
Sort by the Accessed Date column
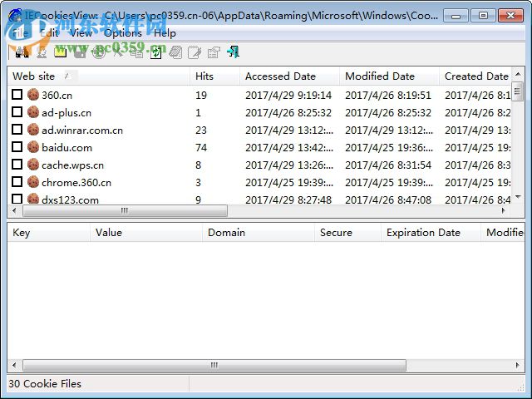[289, 76]
